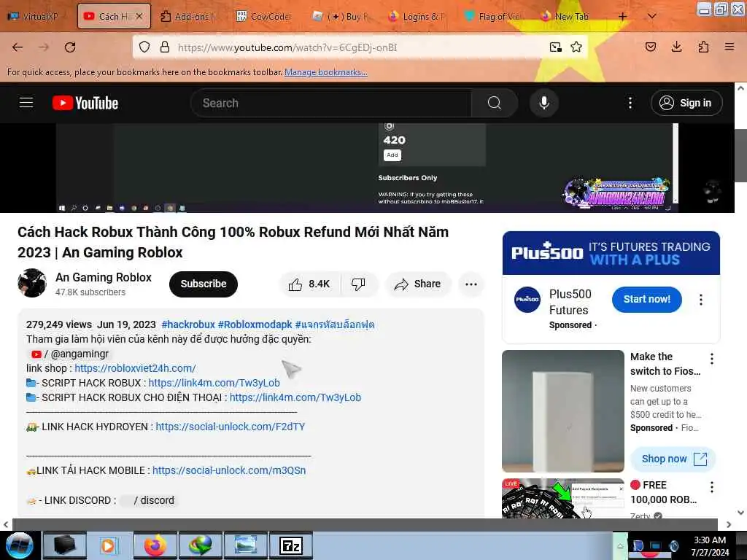
Task: Open the robloxviet24h.com shop link
Action: coord(135,368)
